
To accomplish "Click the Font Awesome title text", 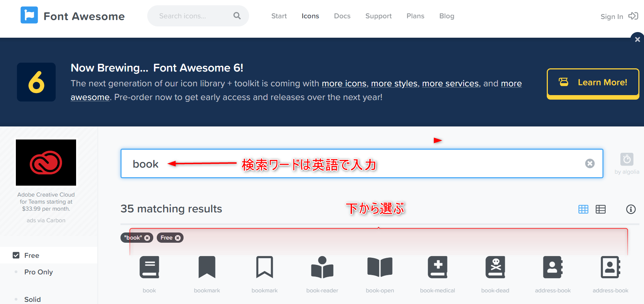I will 84,16.
